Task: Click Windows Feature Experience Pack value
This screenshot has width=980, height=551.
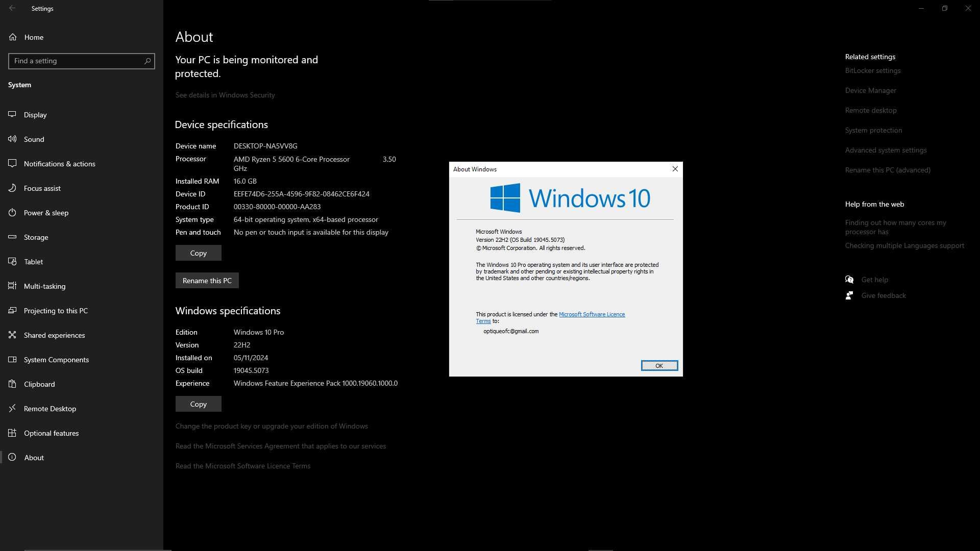Action: (315, 383)
